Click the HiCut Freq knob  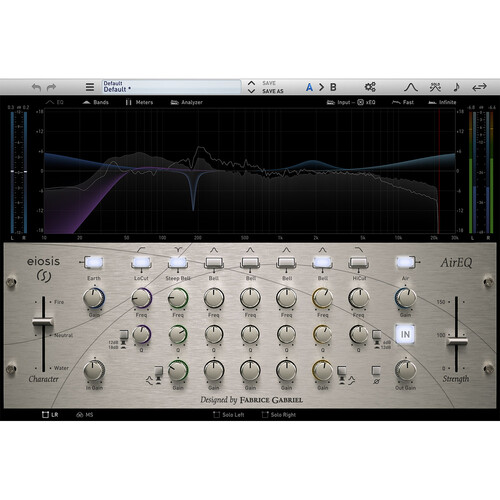359,298
